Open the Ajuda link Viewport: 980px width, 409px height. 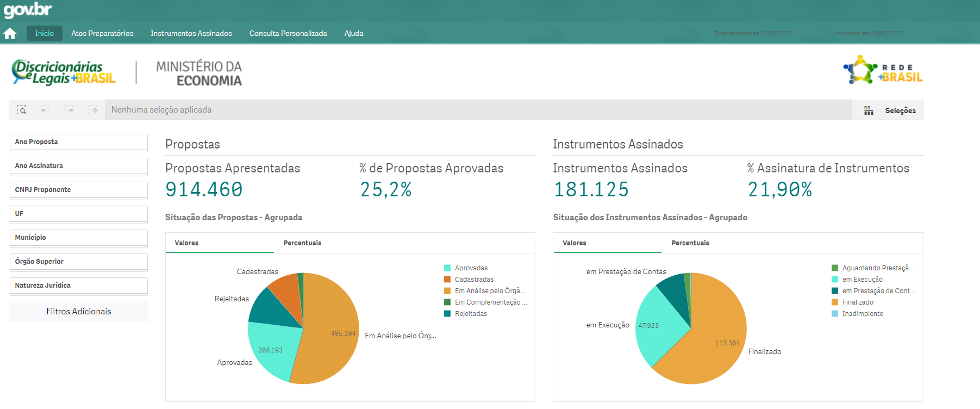tap(354, 33)
